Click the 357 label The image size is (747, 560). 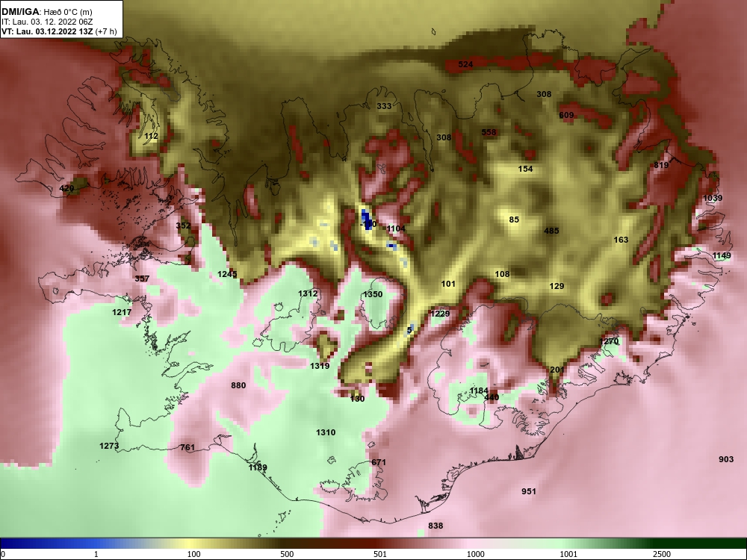pyautogui.click(x=142, y=279)
